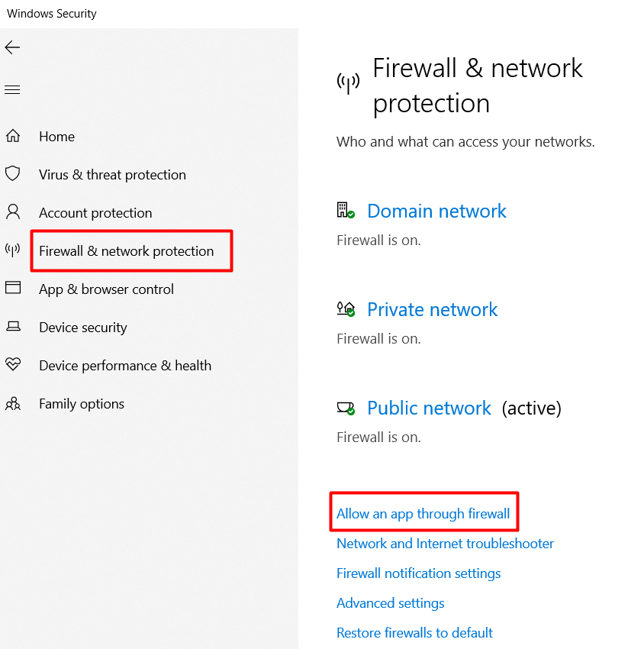The image size is (644, 649).
Task: Click the Family options people icon
Action: click(13, 403)
